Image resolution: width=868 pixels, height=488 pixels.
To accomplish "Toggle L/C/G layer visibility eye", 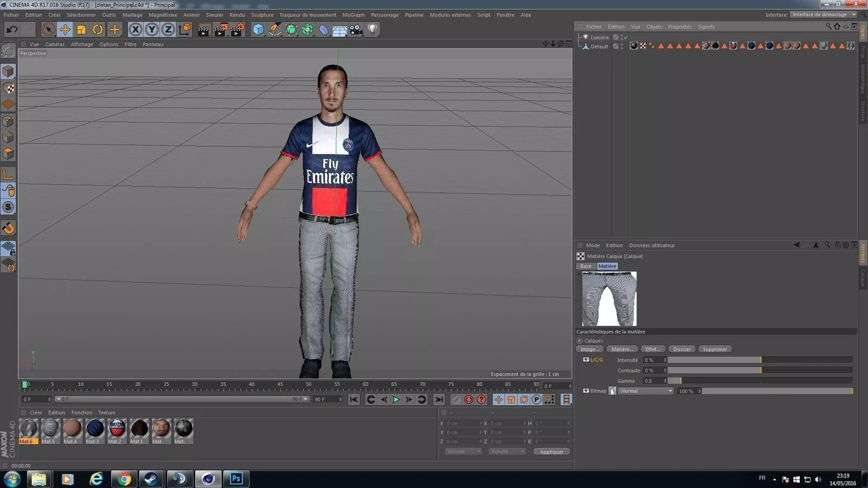I will (586, 360).
